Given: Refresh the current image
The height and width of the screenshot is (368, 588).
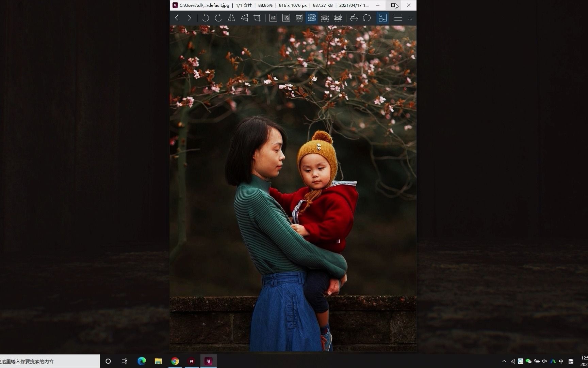Looking at the screenshot, I should pos(367,18).
